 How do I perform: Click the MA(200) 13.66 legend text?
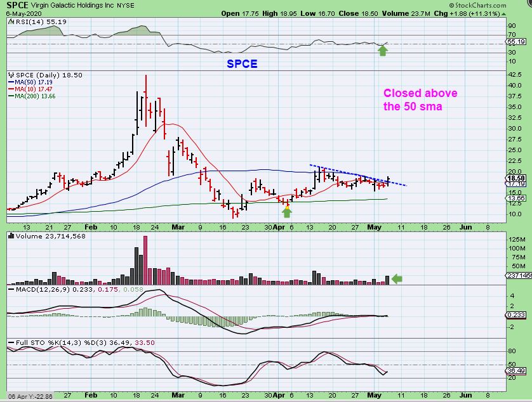coord(35,96)
